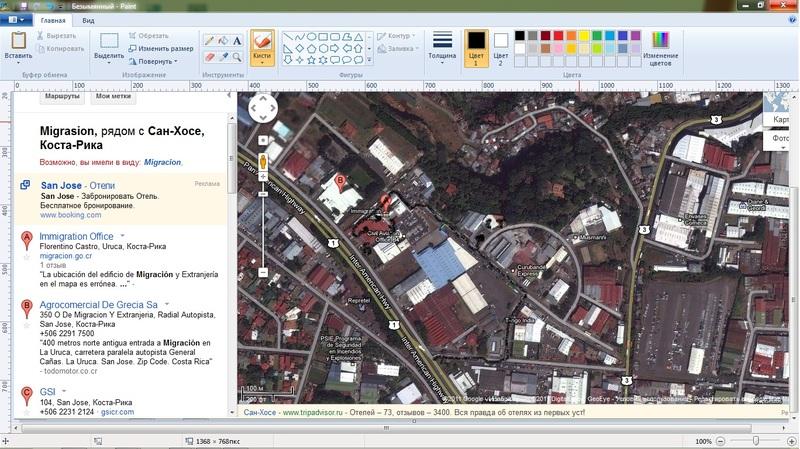Choose the Four-point star shape
This screenshot has height=449, width=800.
click(299, 60)
